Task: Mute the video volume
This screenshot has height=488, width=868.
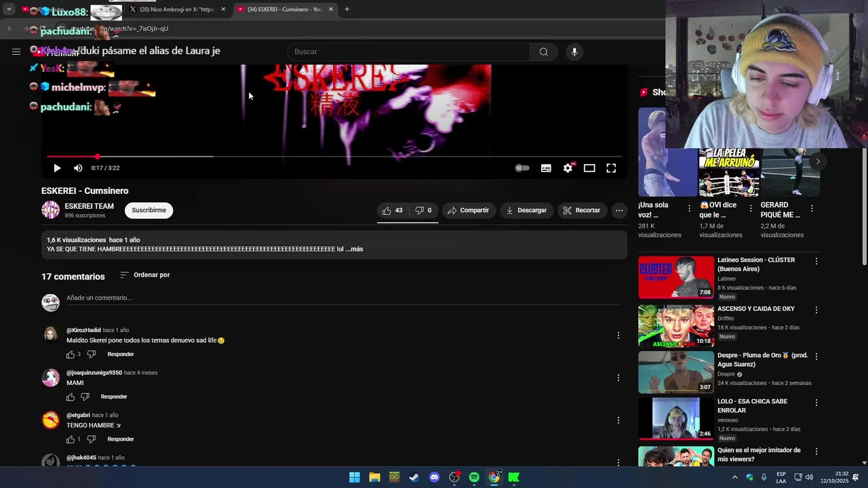Action: pos(78,168)
